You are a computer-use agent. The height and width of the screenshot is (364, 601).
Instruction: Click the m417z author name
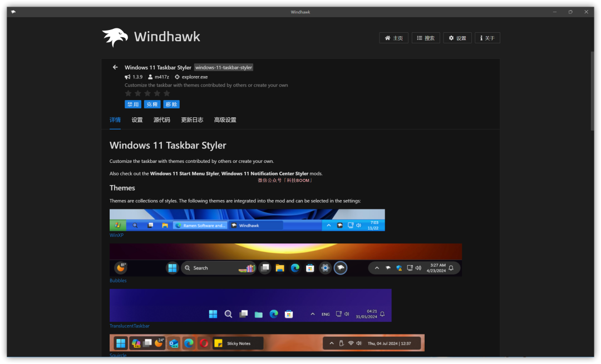(162, 77)
